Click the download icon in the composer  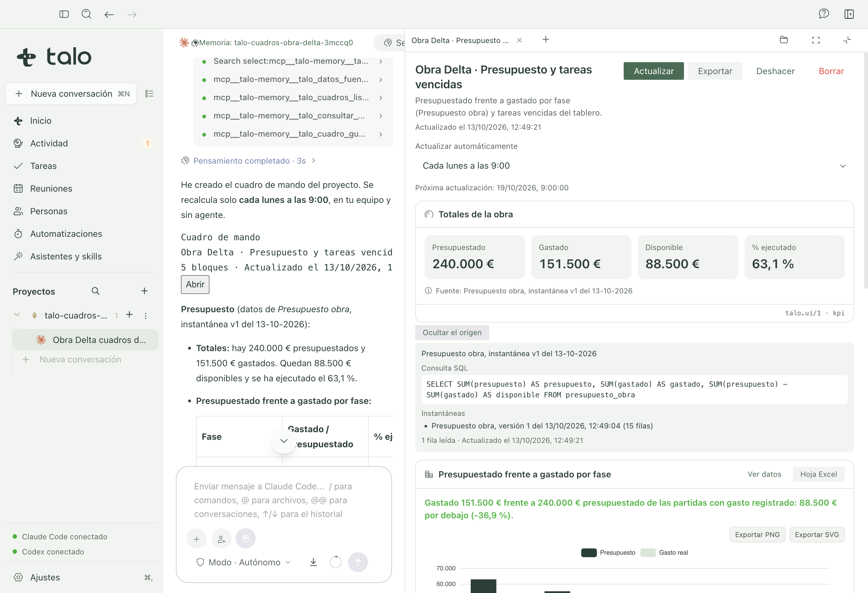[313, 562]
